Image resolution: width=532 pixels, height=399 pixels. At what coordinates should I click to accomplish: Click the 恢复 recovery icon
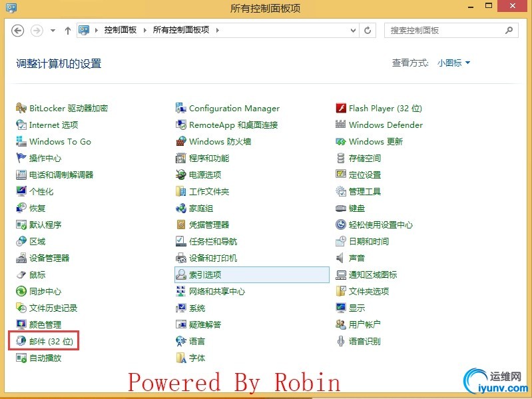click(21, 208)
